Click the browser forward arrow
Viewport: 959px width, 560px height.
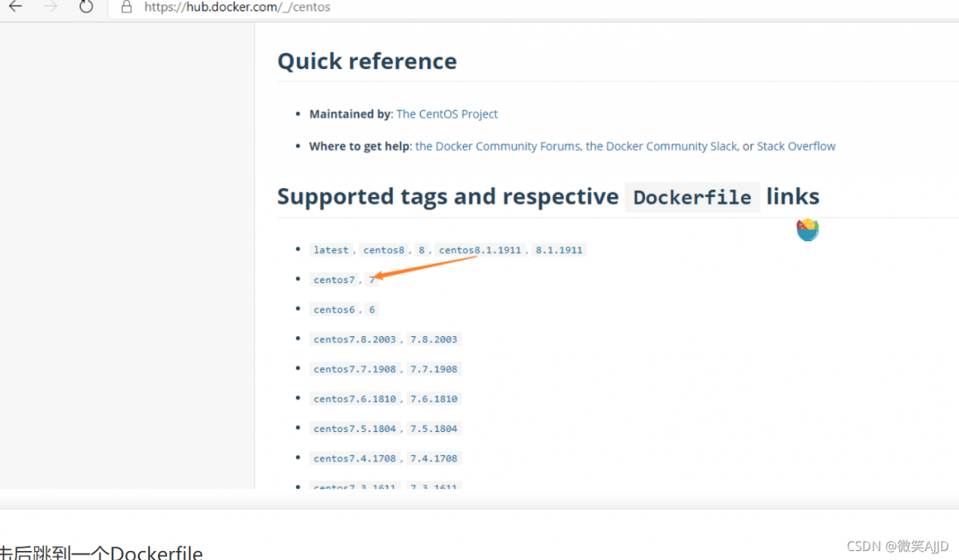pyautogui.click(x=50, y=7)
